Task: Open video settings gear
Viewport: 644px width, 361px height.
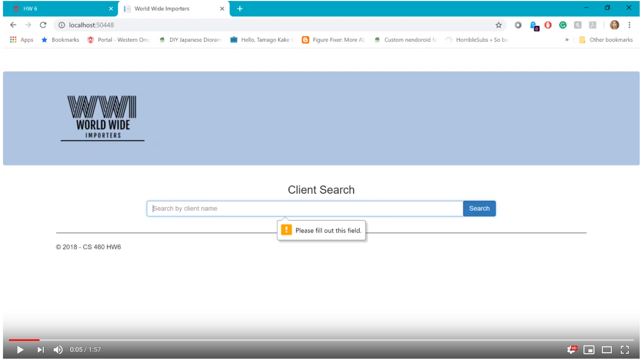Action: pyautogui.click(x=572, y=349)
